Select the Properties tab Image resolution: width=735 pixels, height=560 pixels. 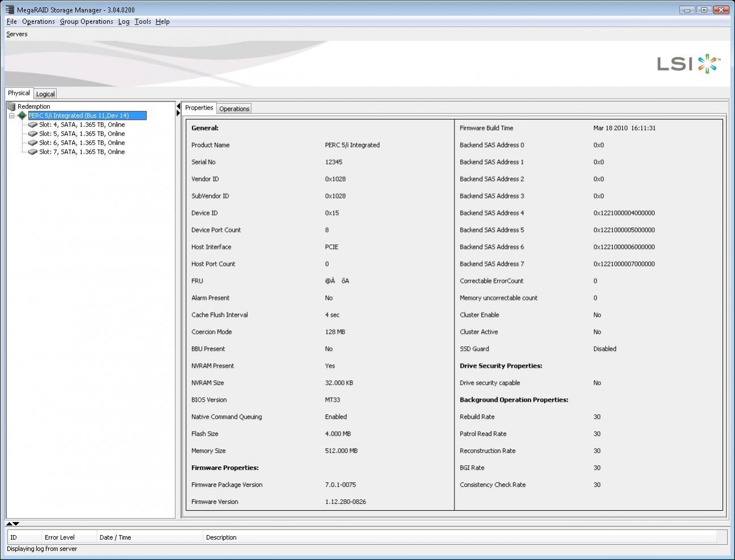point(199,108)
